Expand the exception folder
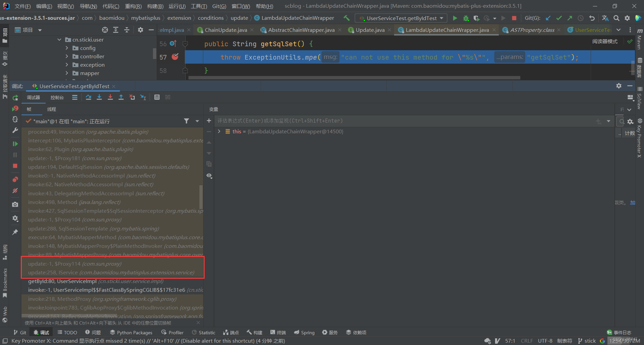 pyautogui.click(x=67, y=65)
